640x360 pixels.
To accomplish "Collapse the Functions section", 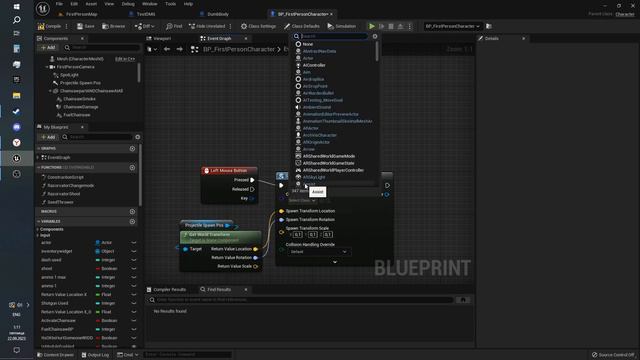I will (39, 167).
